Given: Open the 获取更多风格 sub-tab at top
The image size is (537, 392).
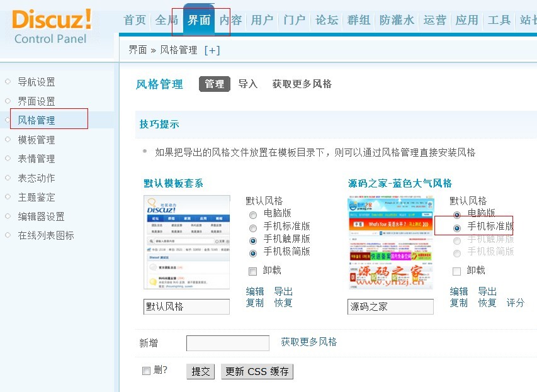Looking at the screenshot, I should point(302,84).
